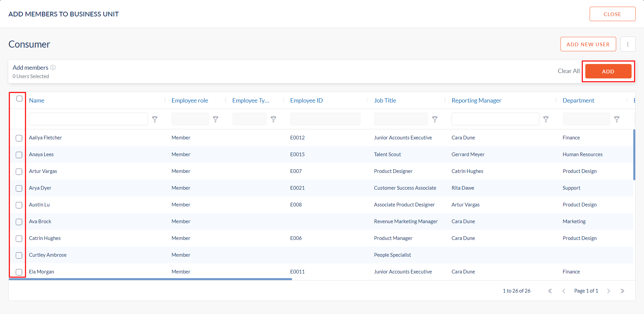
Task: Sort by the Employee ID column header
Action: tap(306, 100)
